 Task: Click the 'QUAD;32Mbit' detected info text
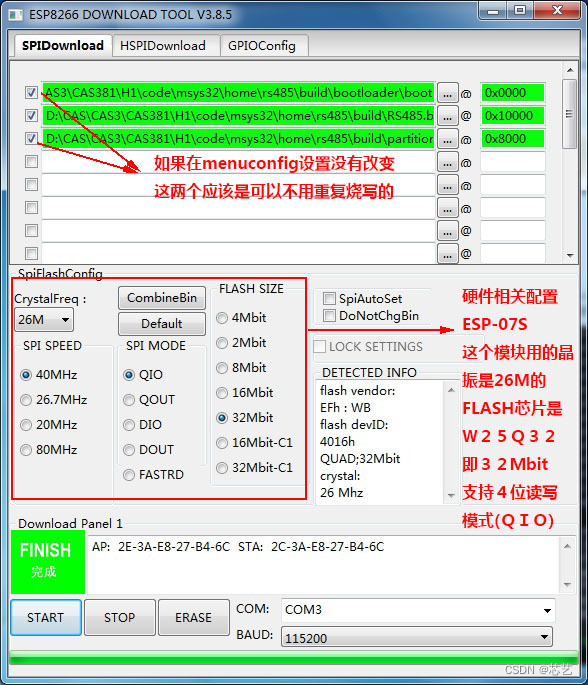pyautogui.click(x=360, y=459)
